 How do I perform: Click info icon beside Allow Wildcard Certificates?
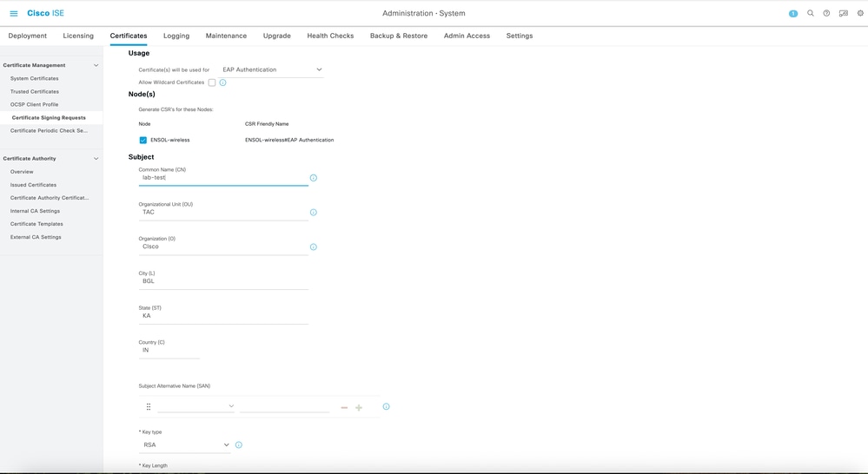click(x=222, y=82)
